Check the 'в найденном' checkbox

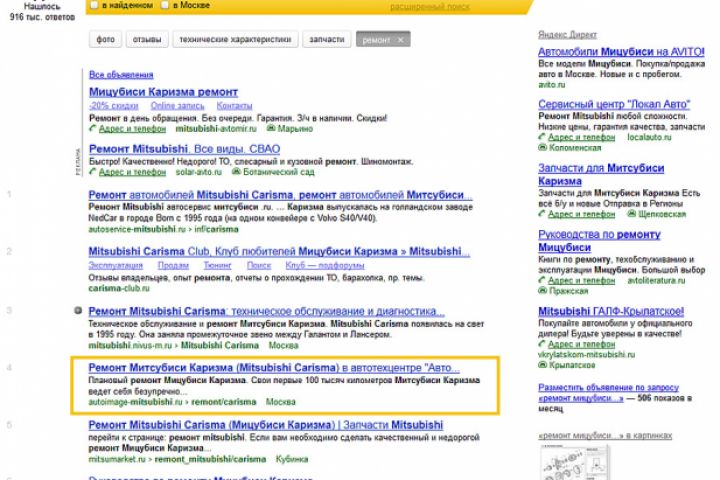[94, 5]
